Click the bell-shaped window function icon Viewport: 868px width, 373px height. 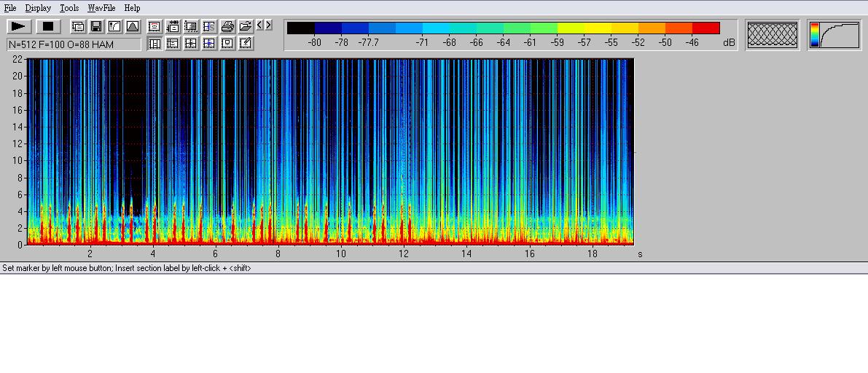pos(133,27)
